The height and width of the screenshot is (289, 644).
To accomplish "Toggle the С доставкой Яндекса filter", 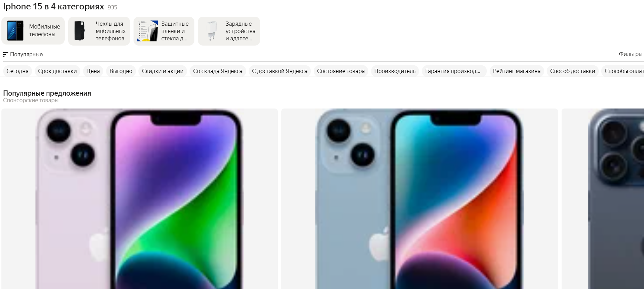I will (280, 71).
